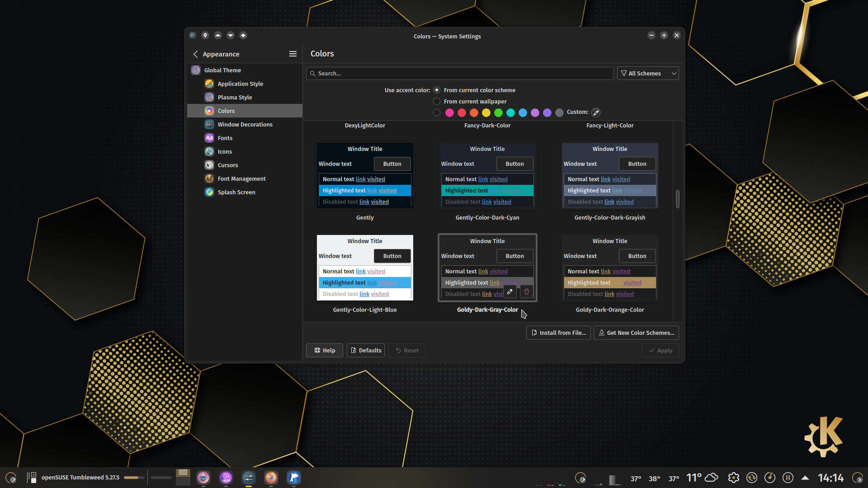The height and width of the screenshot is (488, 868).
Task: Open the Window Decorations page
Action: 245,124
